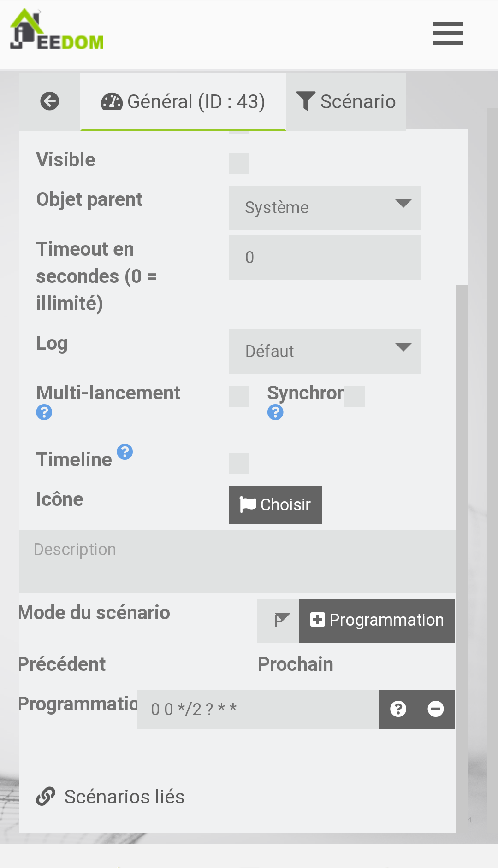Switch to the Scénario tab
498x868 pixels.
[x=346, y=102]
